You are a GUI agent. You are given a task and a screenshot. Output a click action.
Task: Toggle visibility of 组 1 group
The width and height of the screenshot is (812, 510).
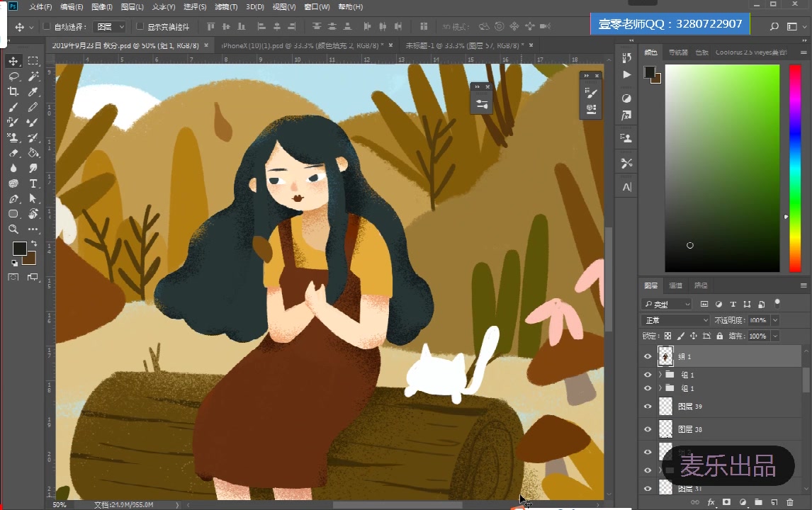(648, 375)
